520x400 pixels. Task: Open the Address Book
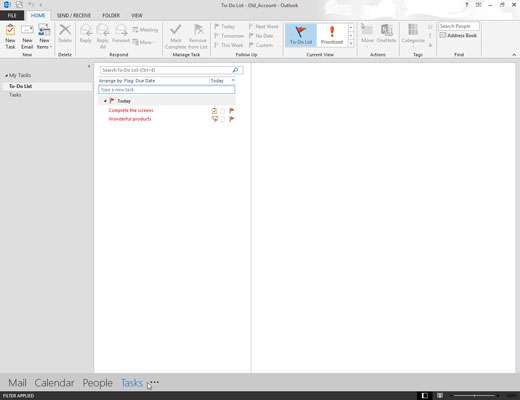tap(458, 35)
